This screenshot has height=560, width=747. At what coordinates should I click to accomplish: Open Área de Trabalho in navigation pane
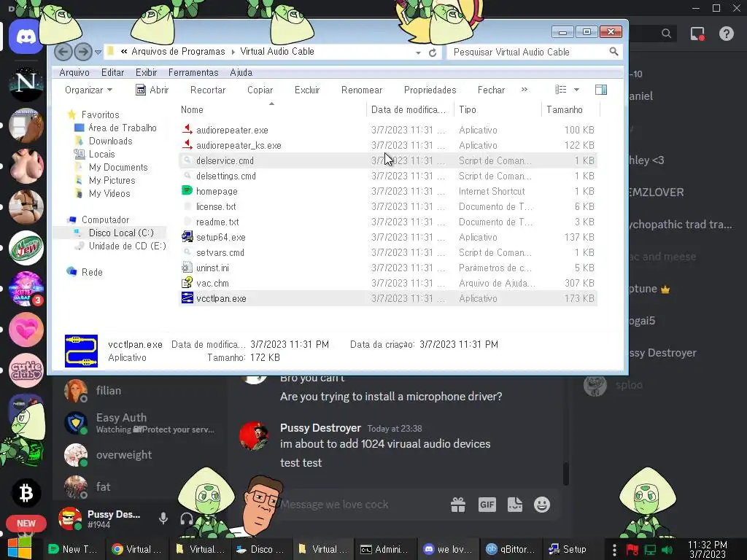click(x=123, y=128)
